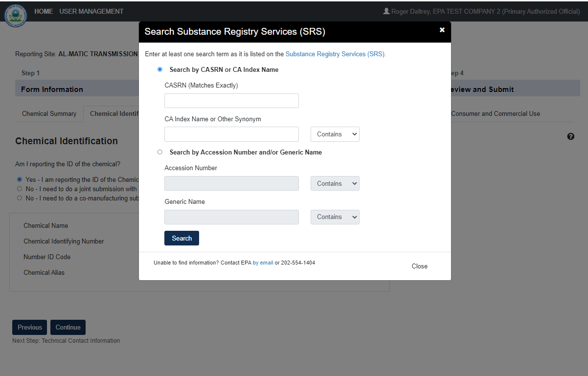The image size is (588, 376).
Task: Click the user profile icon
Action: (386, 11)
